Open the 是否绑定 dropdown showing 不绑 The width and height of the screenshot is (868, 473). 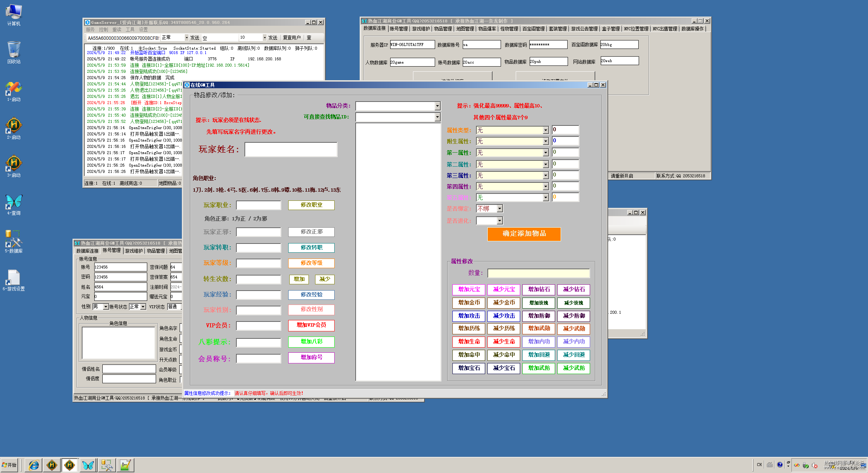click(500, 209)
